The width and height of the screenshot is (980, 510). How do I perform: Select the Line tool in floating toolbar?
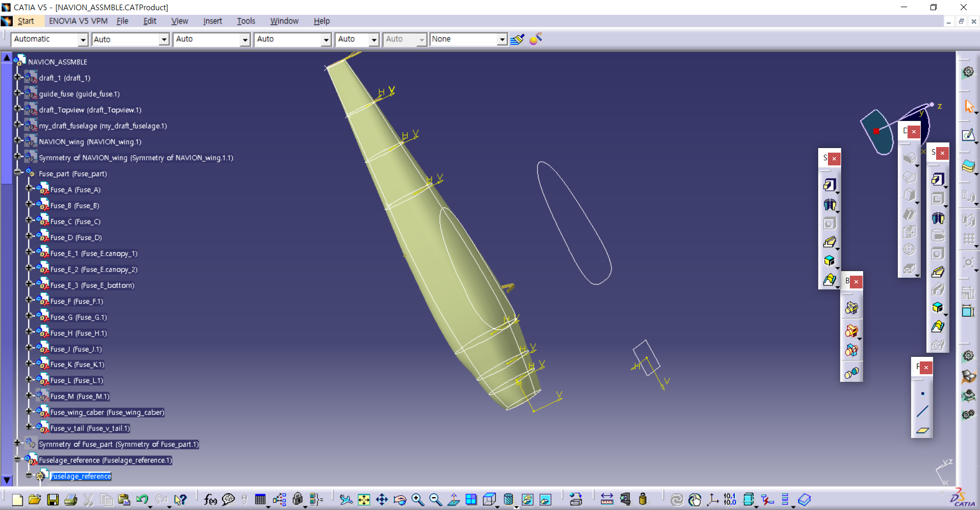coord(922,411)
